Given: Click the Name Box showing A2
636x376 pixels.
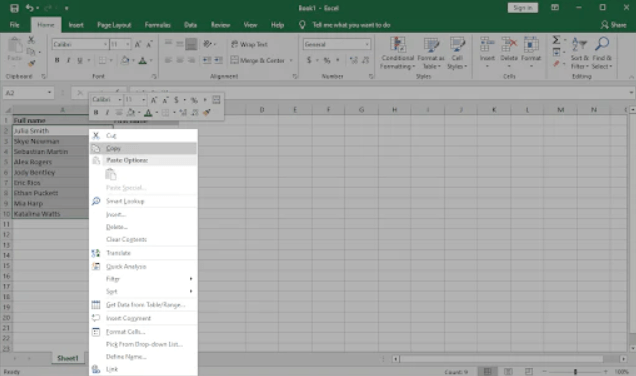Looking at the screenshot, I should [x=28, y=93].
